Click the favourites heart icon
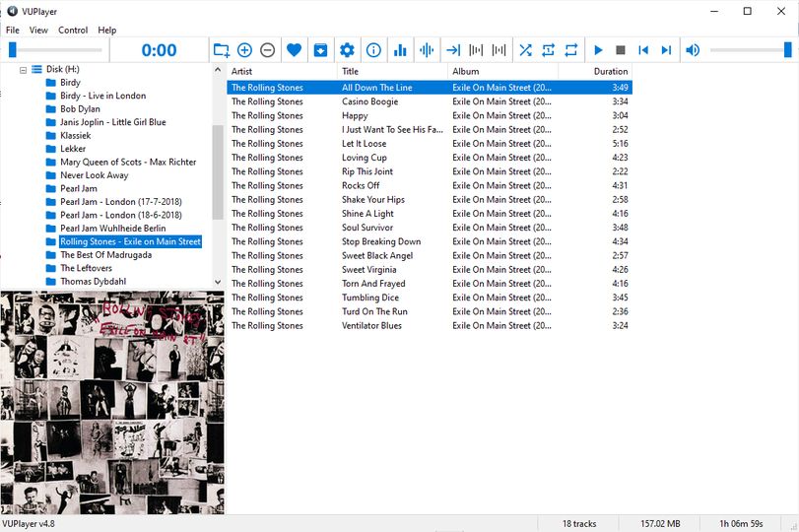 (294, 50)
